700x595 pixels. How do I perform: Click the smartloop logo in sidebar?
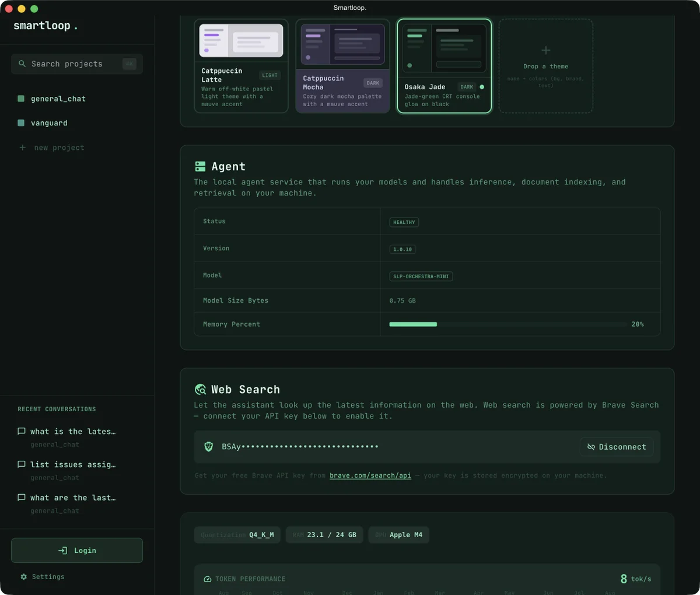(45, 26)
